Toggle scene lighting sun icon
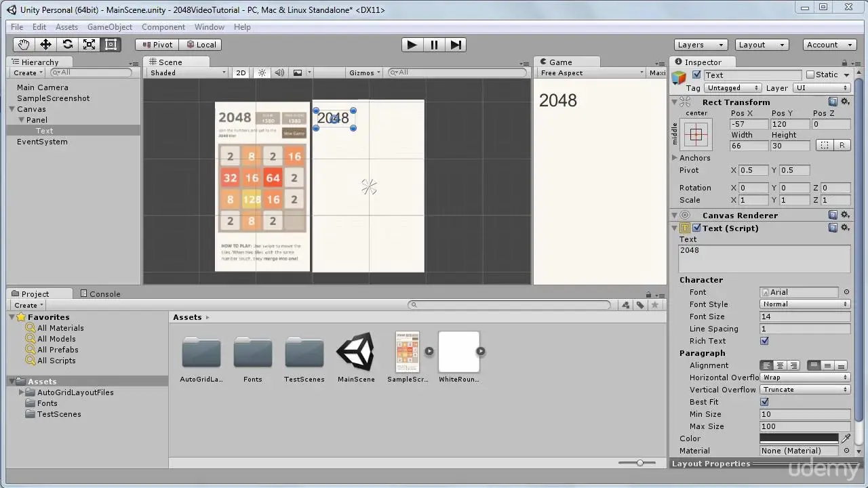868x488 pixels. 262,73
